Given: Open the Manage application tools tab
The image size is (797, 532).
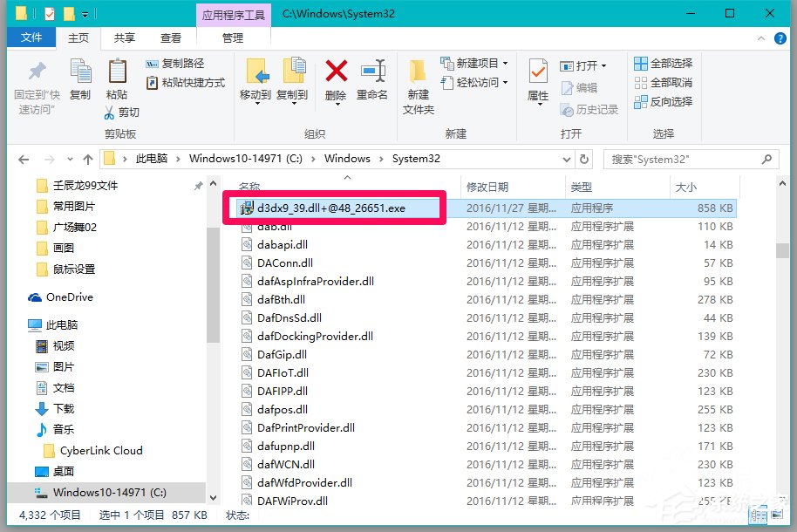Looking at the screenshot, I should (232, 38).
